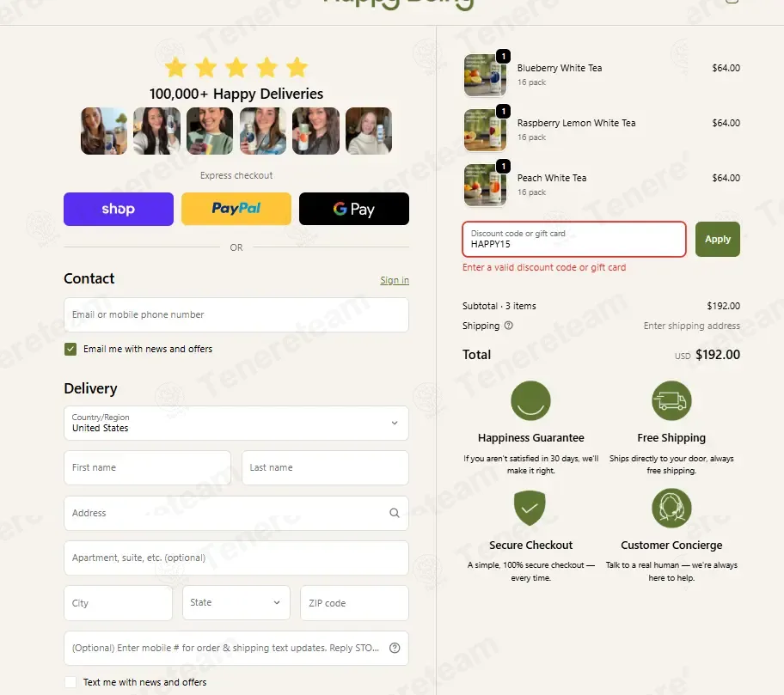Check Text me with news and offers
The image size is (784, 695).
point(70,682)
